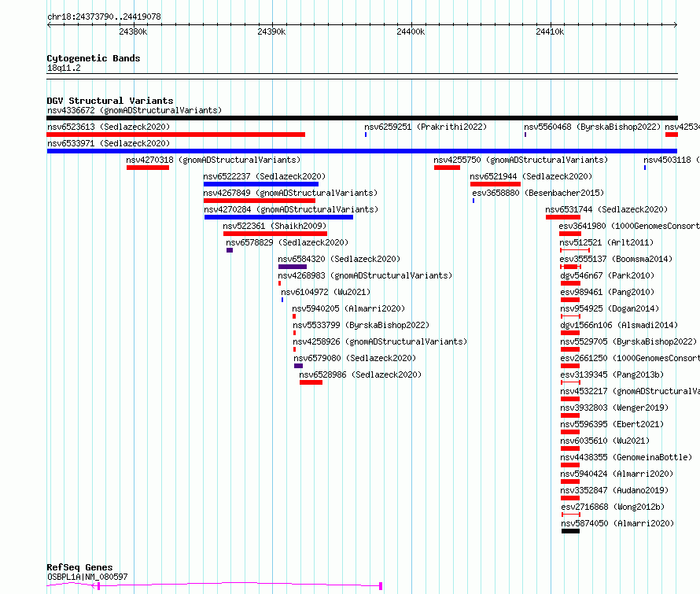Viewport: 700px width, 594px height.
Task: Click blue bar under nsv6522237
Action: point(260,184)
